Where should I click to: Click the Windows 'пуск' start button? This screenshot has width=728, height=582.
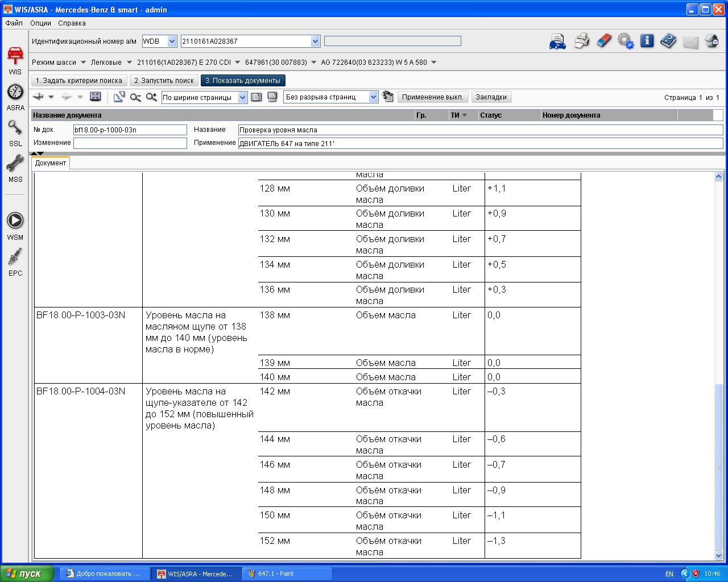point(27,573)
